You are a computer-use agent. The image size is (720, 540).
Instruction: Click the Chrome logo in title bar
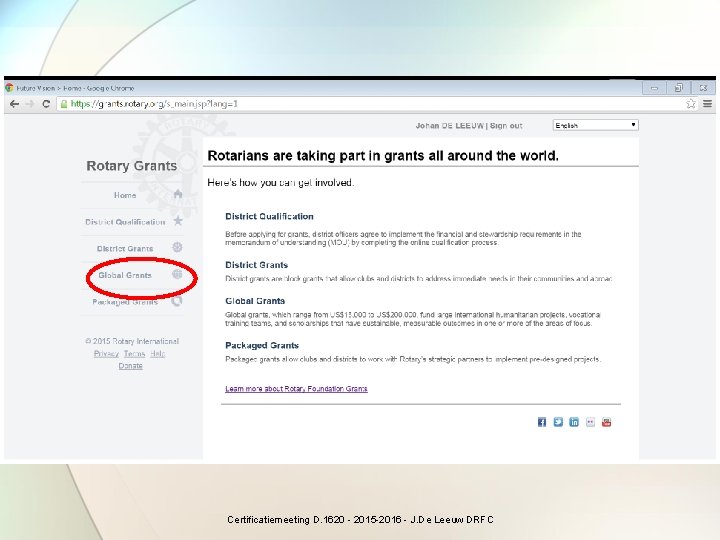pos(9,88)
